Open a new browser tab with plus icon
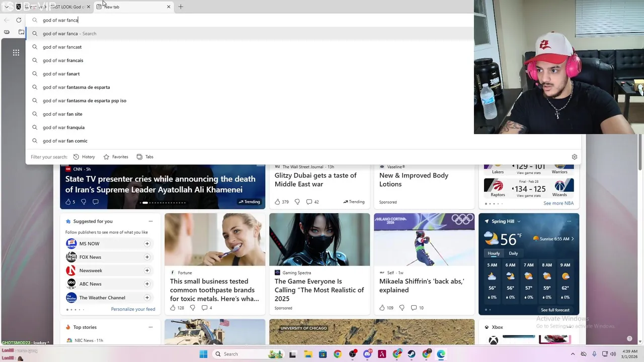The width and height of the screenshot is (644, 362). (181, 7)
